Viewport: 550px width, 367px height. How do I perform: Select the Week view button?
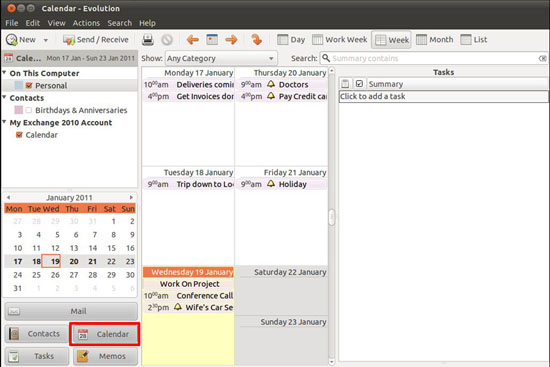pos(391,40)
